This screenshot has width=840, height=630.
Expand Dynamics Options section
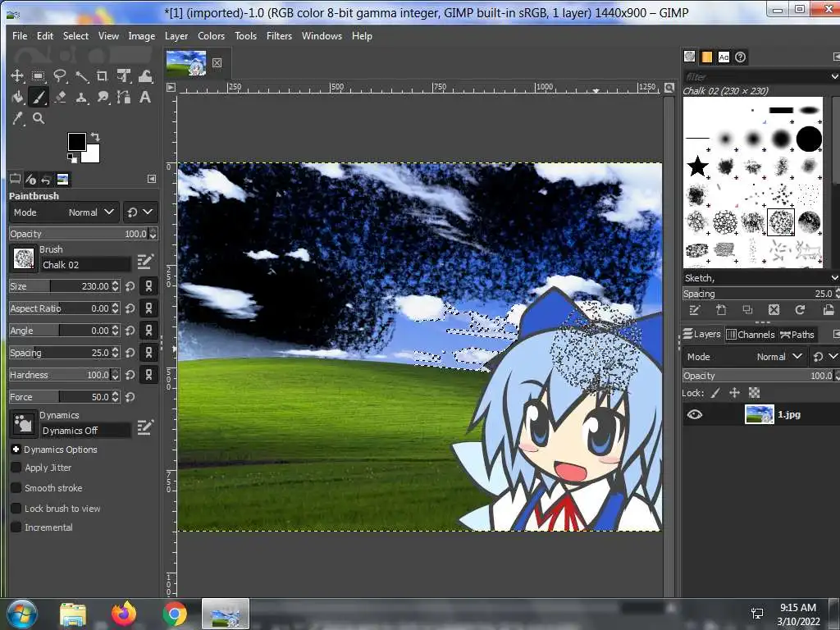coord(16,450)
